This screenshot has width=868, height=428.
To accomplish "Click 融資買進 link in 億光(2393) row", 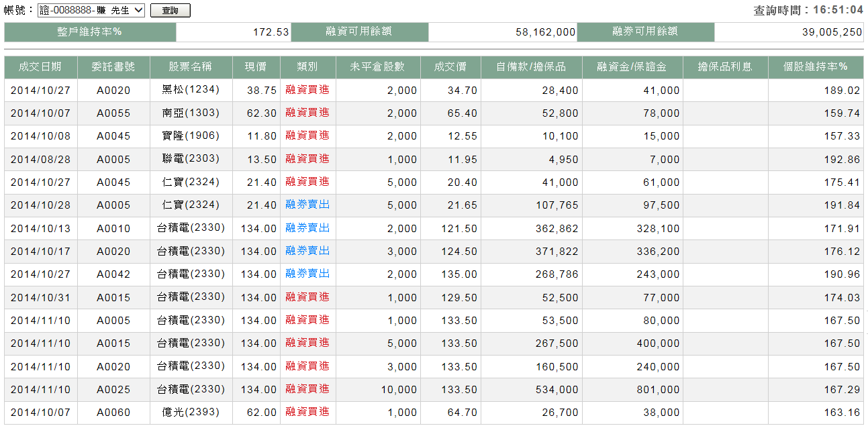I will (307, 412).
